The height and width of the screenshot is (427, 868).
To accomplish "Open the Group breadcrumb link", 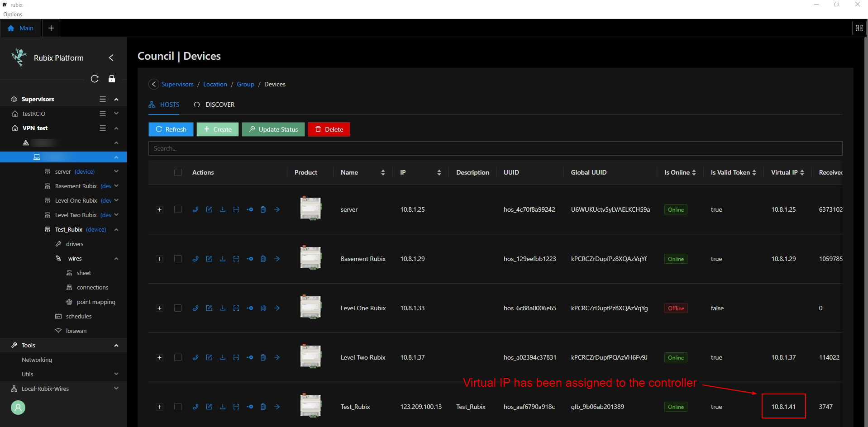I will point(245,84).
